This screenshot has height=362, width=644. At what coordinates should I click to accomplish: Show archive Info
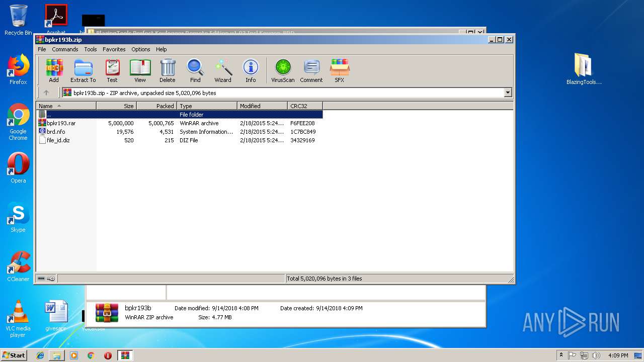[251, 70]
